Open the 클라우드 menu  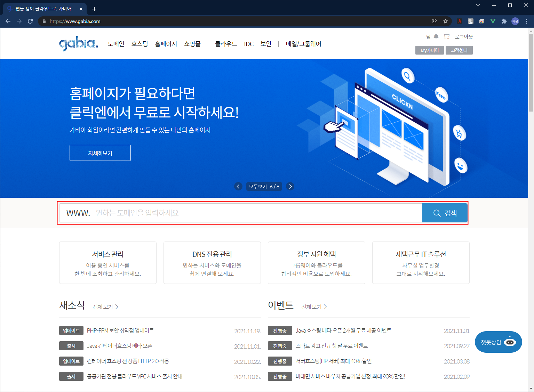click(226, 44)
